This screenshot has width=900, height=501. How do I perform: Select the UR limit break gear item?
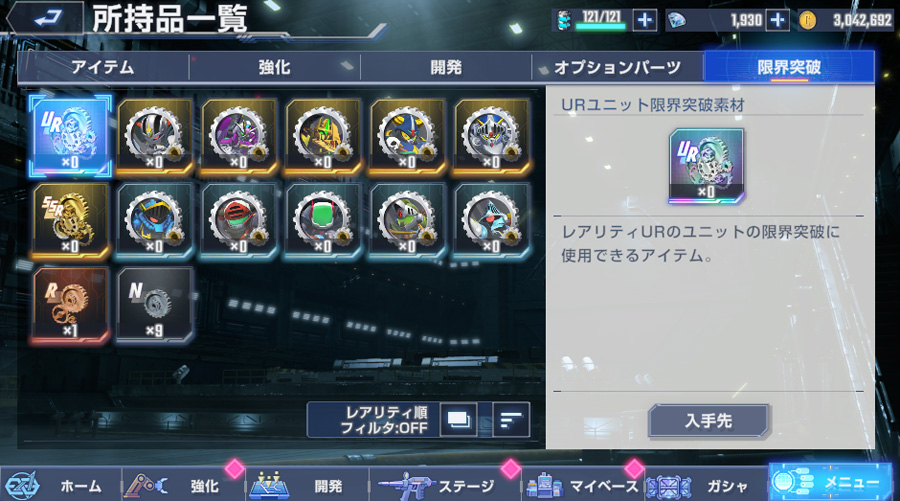70,135
